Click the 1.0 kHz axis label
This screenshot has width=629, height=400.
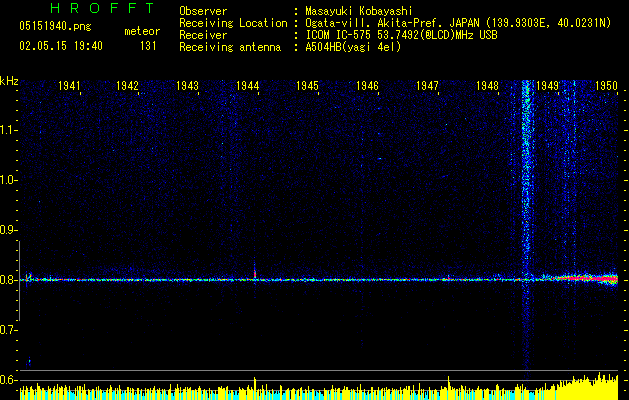point(7,180)
